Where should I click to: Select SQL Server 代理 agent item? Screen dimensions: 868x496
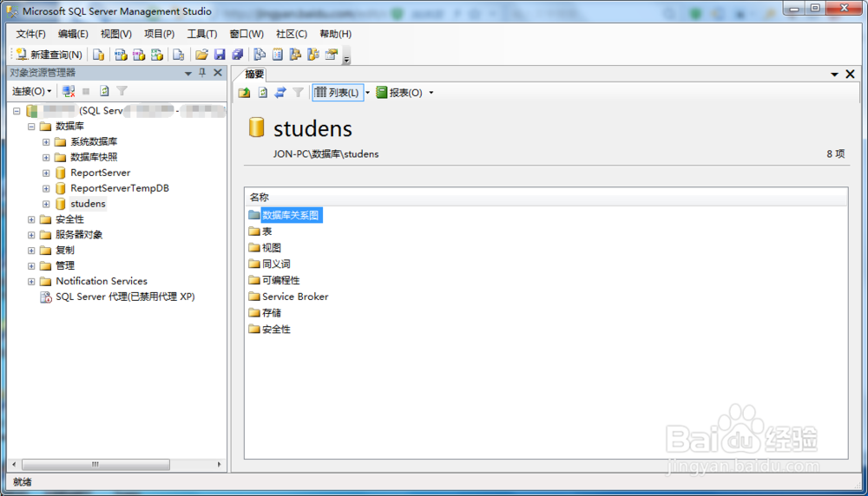[x=125, y=297]
